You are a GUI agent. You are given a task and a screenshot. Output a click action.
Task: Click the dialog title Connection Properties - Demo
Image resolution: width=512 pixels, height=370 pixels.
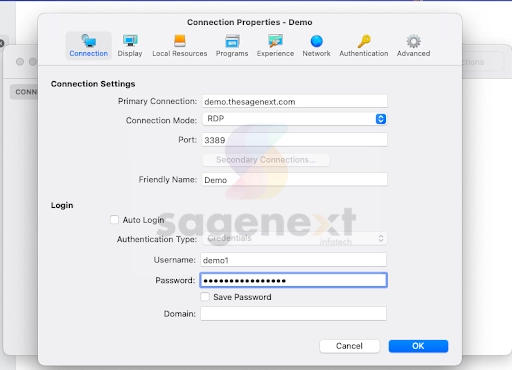pyautogui.click(x=249, y=22)
